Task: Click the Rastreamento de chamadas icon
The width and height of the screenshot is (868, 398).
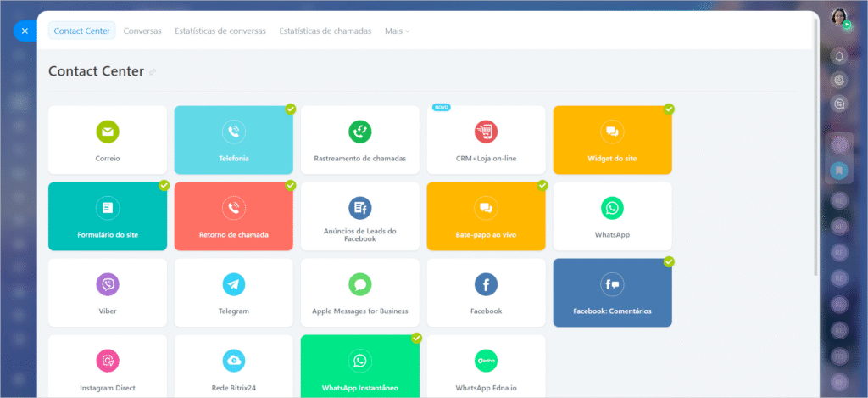Action: (360, 132)
